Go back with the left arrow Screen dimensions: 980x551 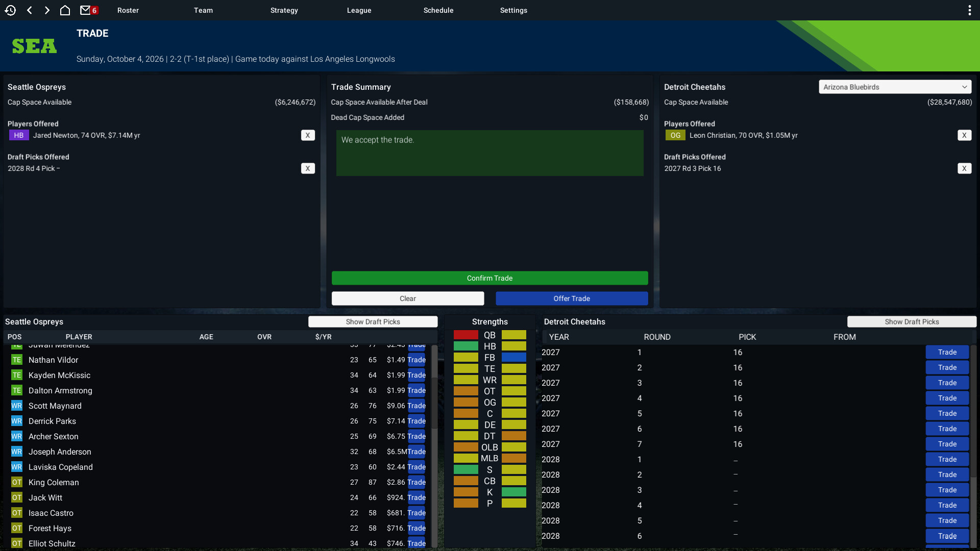point(30,10)
